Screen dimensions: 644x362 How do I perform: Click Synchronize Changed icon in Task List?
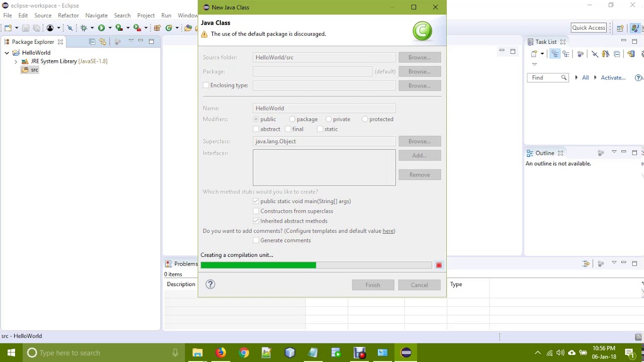tap(631, 54)
